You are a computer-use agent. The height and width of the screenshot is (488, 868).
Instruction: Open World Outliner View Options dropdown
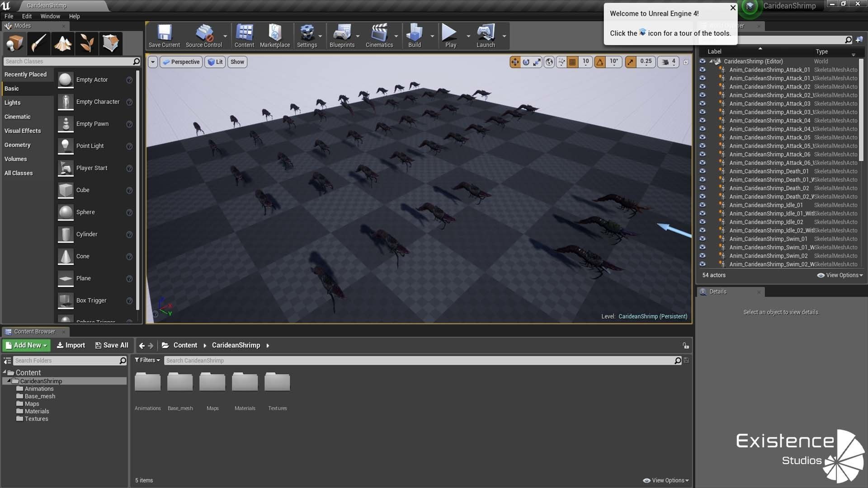[840, 275]
